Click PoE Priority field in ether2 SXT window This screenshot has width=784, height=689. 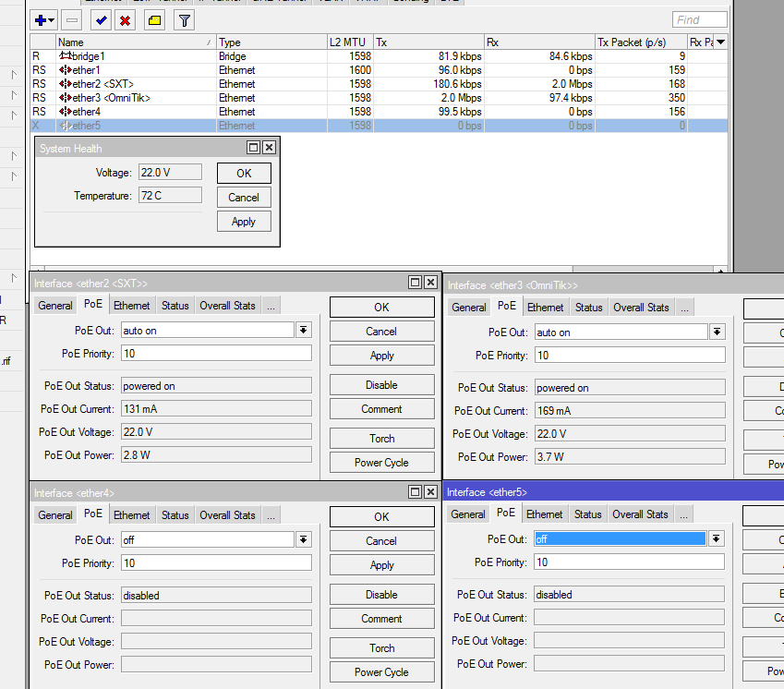215,354
